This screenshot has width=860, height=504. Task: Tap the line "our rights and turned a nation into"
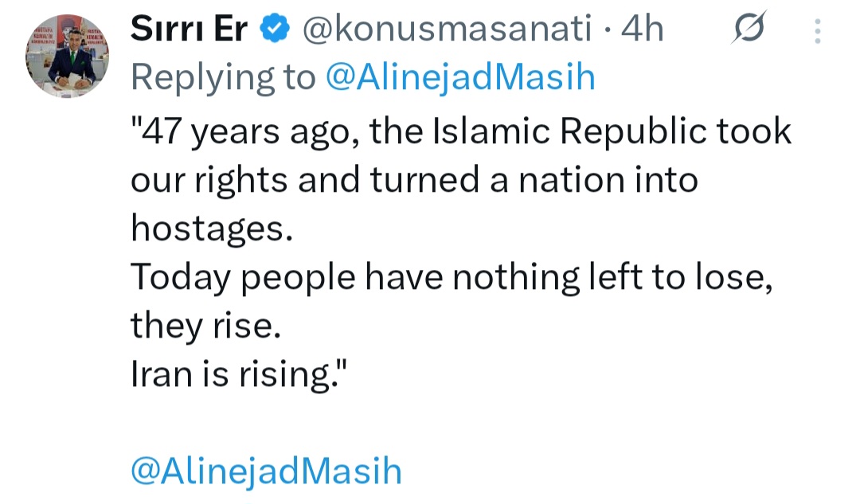tap(414, 181)
